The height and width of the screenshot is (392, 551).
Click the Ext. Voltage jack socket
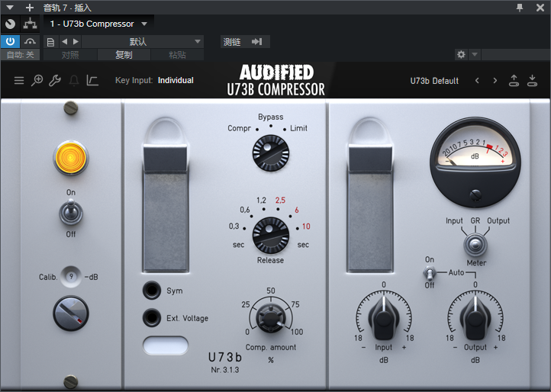(152, 317)
